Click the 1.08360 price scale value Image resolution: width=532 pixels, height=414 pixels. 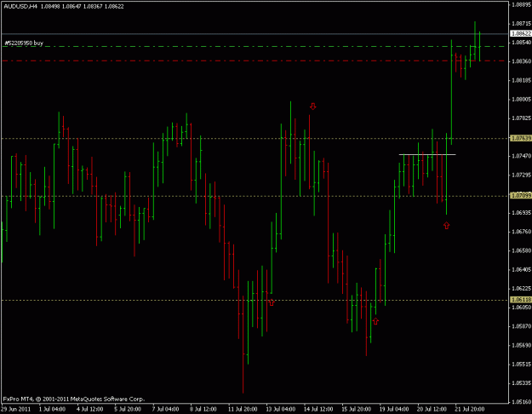(521, 61)
